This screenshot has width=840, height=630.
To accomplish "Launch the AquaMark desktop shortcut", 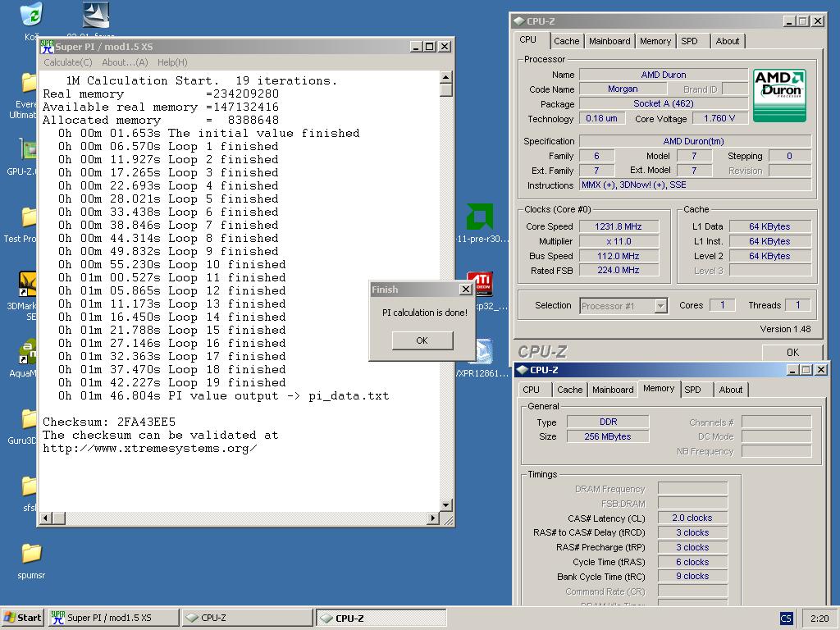I will coord(28,351).
